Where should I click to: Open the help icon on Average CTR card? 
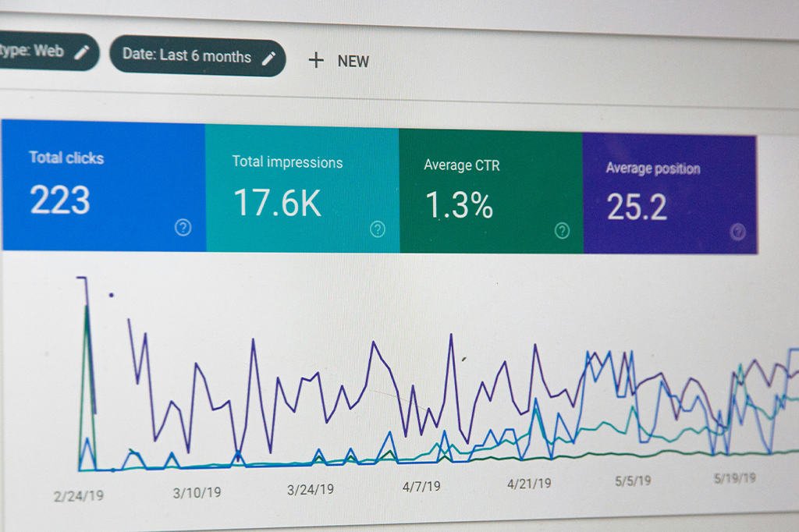(562, 230)
